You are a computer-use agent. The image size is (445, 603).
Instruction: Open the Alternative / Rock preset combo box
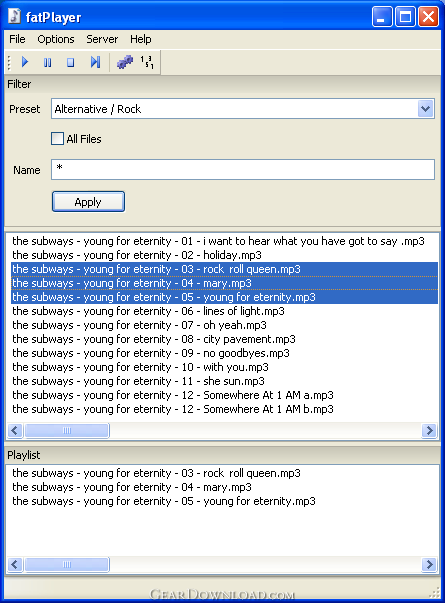243,109
